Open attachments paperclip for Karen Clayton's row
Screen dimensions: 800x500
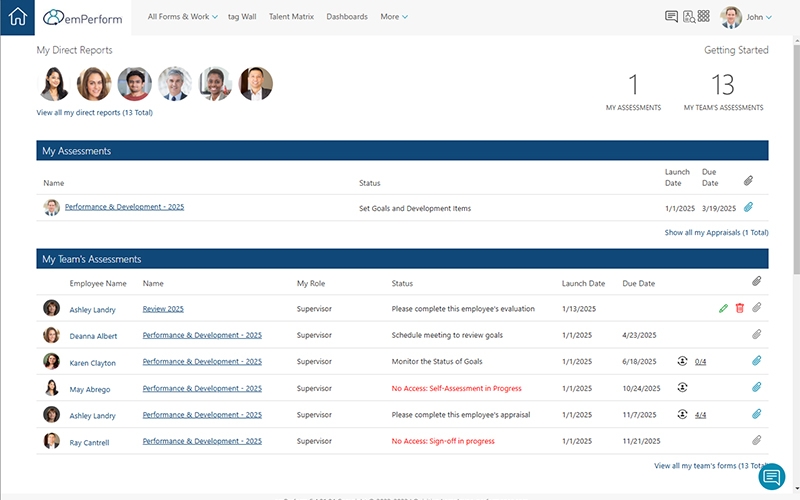(757, 361)
